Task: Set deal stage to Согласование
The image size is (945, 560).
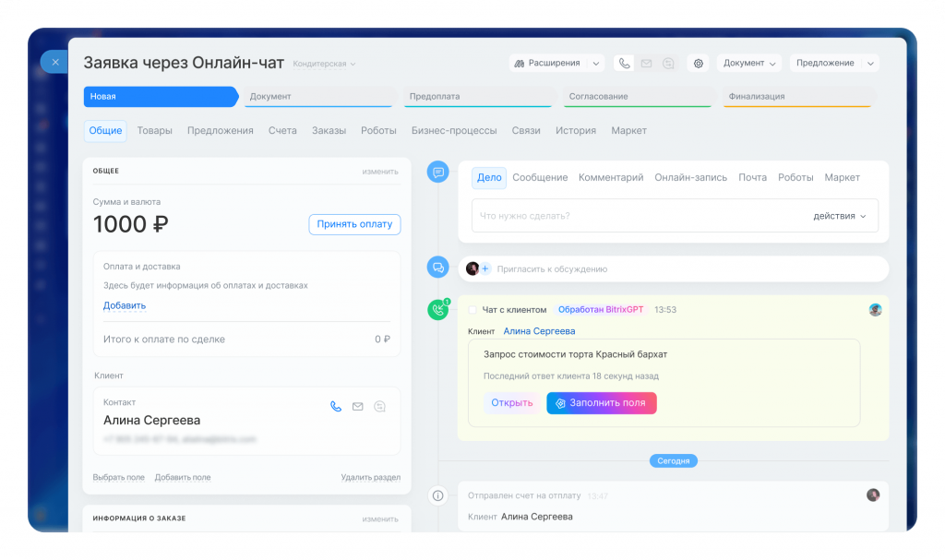Action: pyautogui.click(x=639, y=97)
